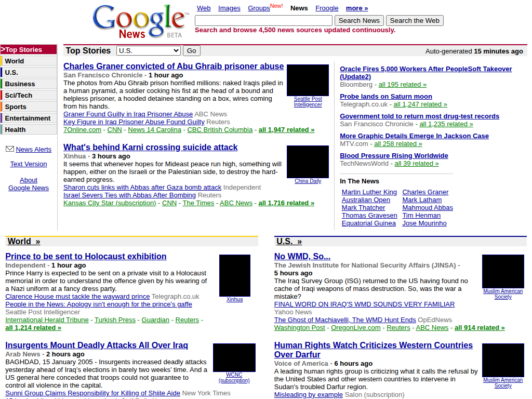Open the all 1,214 related link

click(33, 328)
